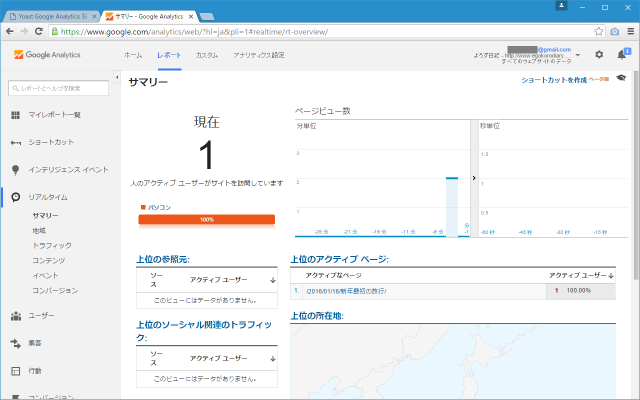
Task: Click the graduation cap help icon
Action: tap(620, 78)
